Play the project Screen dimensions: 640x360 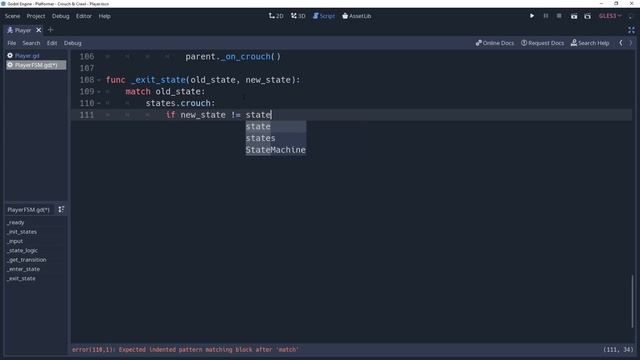tap(532, 16)
